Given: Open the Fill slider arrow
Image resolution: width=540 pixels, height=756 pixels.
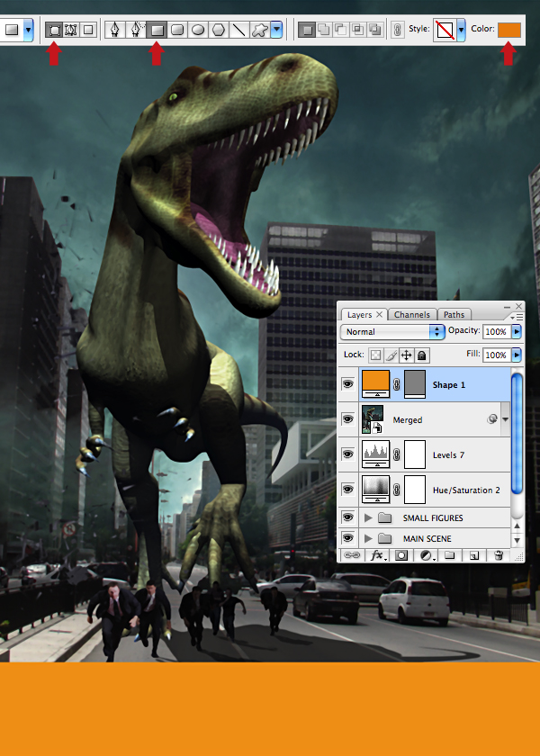Looking at the screenshot, I should coord(517,355).
